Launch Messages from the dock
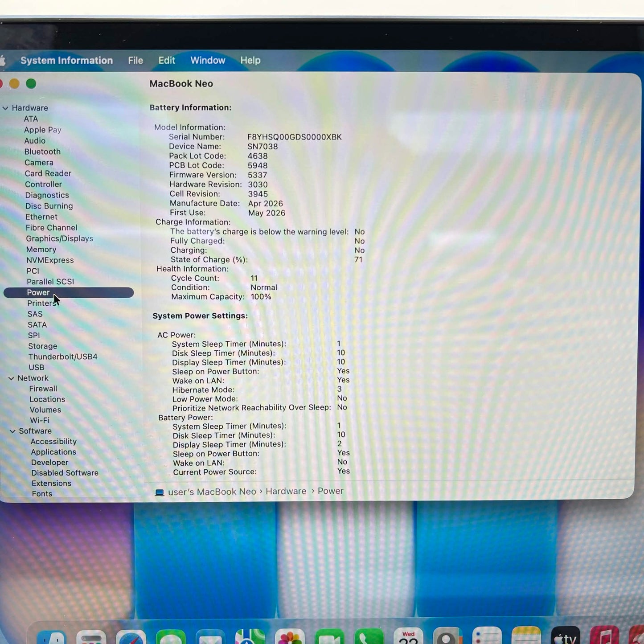The width and height of the screenshot is (644, 644). [171, 637]
